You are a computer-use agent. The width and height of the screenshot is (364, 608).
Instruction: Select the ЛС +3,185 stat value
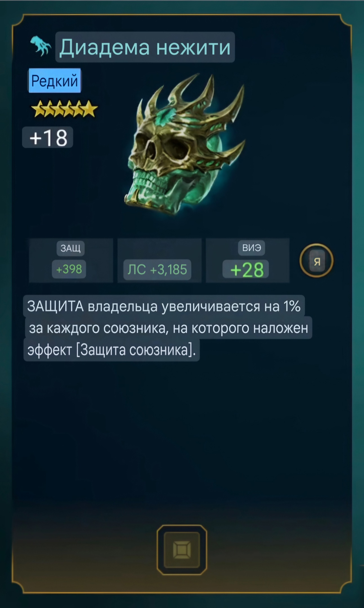[x=157, y=270]
